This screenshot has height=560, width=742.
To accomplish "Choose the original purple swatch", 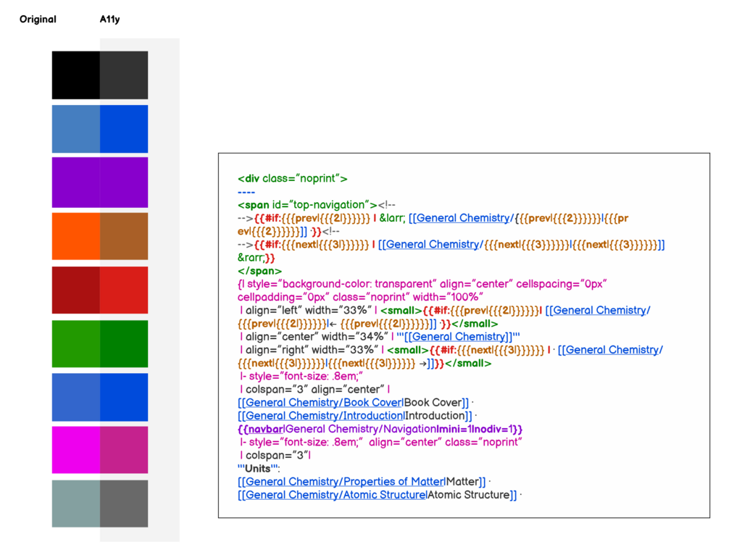I will [75, 183].
